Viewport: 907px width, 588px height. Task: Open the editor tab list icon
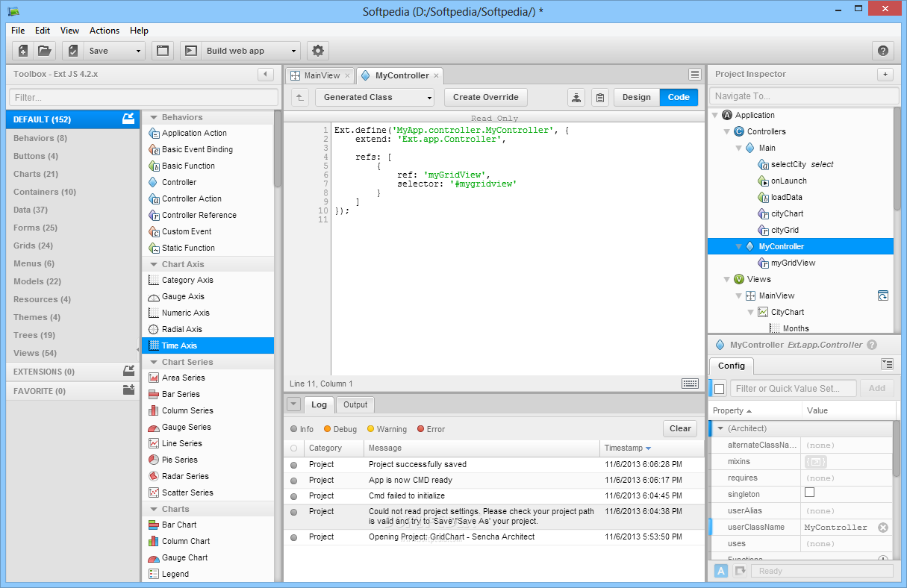click(x=695, y=74)
